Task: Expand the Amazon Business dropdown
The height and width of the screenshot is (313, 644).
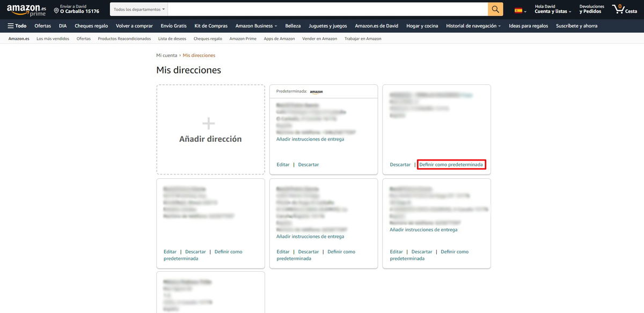Action: click(x=256, y=25)
